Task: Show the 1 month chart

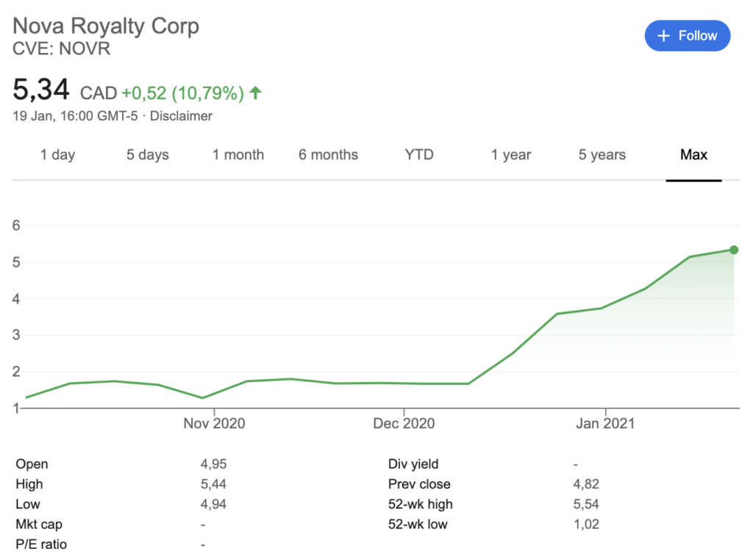Action: [238, 155]
